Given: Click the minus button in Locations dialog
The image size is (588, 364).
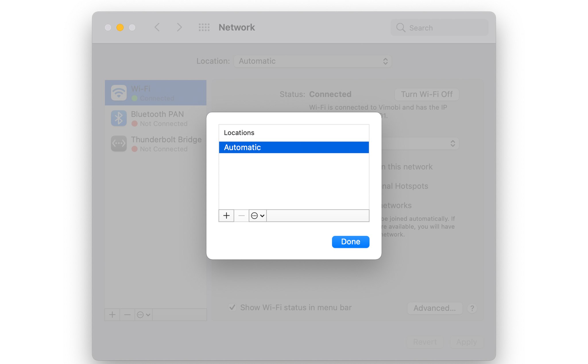Looking at the screenshot, I should click(241, 216).
